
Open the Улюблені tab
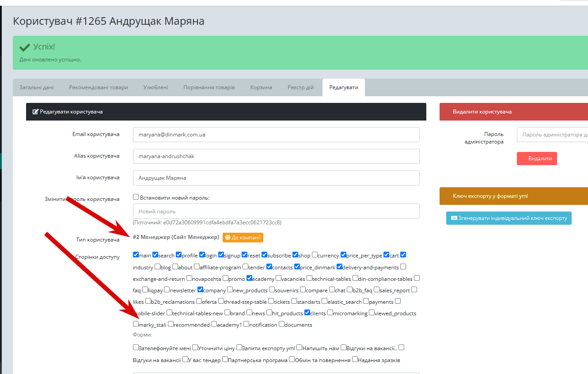[156, 87]
